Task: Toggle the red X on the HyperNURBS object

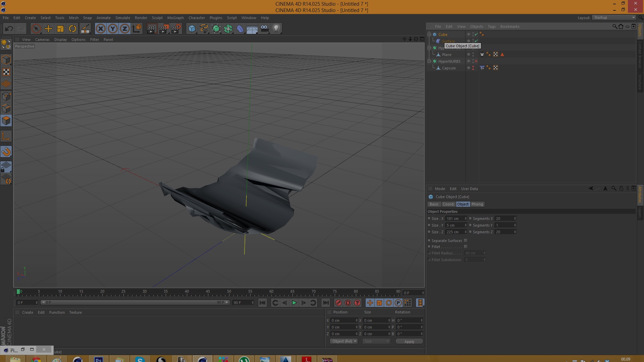Action: [x=476, y=61]
